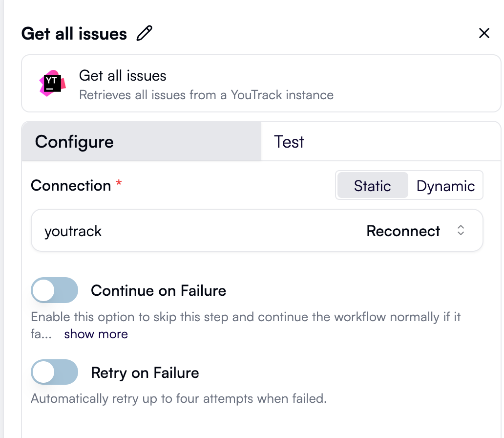Click the Get all issues step title
504x438 pixels.
[74, 33]
